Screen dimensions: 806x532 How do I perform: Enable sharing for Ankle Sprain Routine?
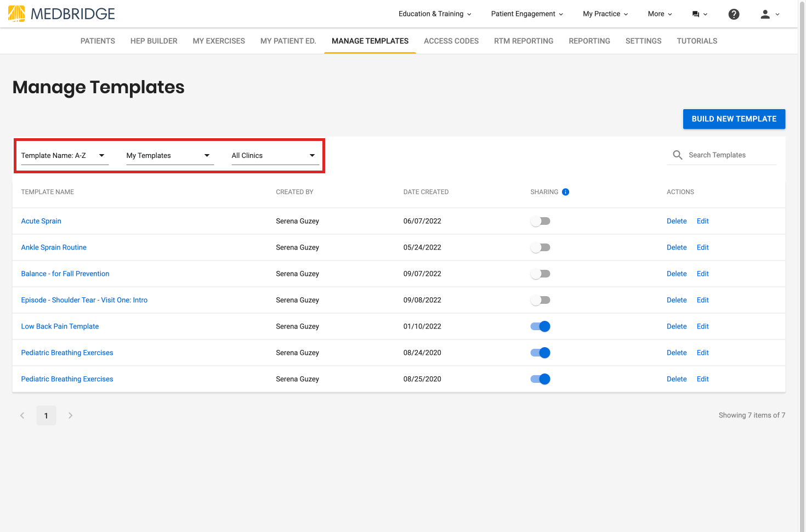tap(540, 247)
